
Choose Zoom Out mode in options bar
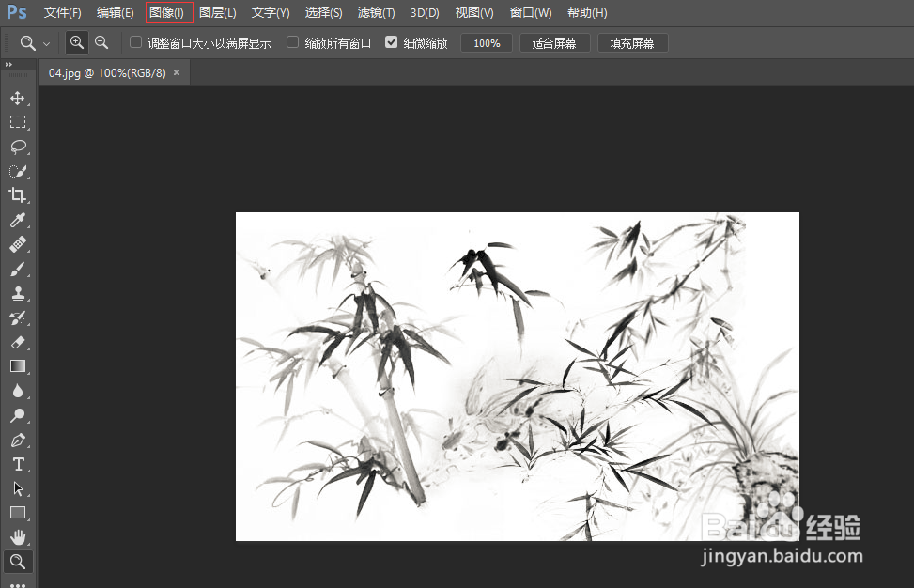coord(101,42)
